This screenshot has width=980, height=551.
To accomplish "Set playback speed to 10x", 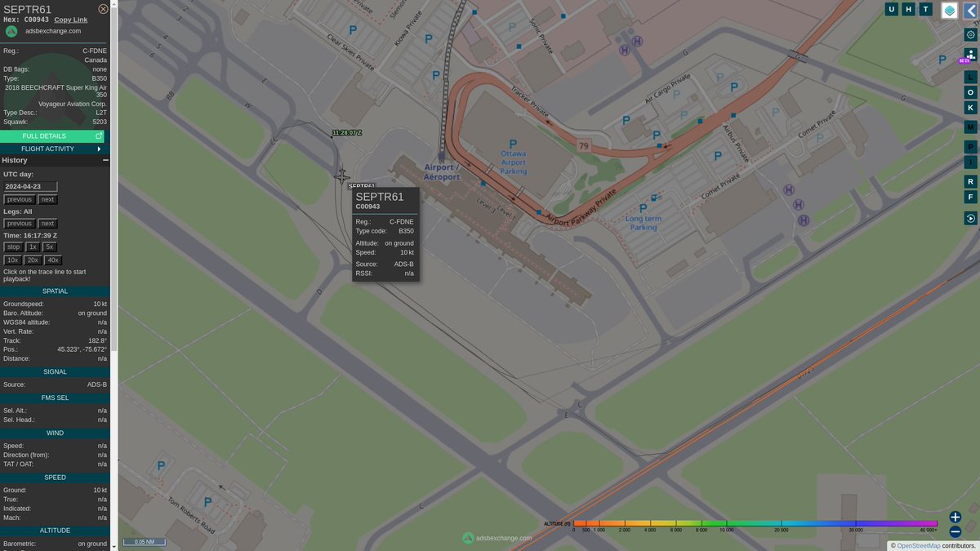I will (12, 260).
